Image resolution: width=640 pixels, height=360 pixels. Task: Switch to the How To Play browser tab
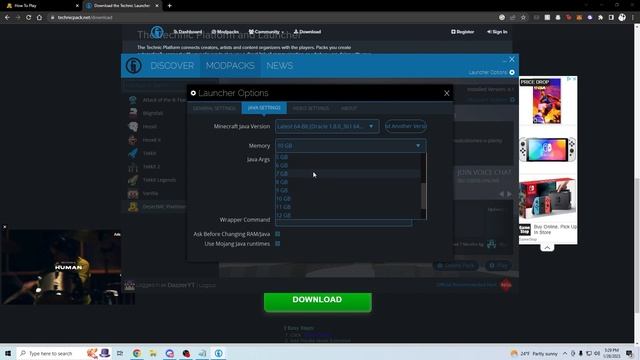(41, 6)
